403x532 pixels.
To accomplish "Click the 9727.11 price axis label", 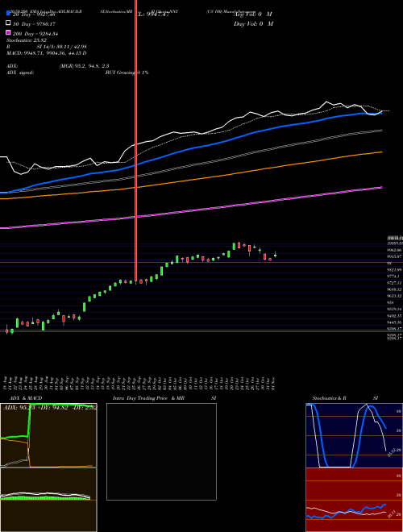I will (395, 283).
